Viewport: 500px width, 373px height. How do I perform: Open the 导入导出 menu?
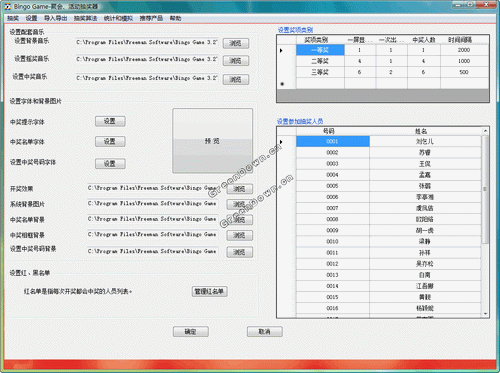click(x=56, y=18)
